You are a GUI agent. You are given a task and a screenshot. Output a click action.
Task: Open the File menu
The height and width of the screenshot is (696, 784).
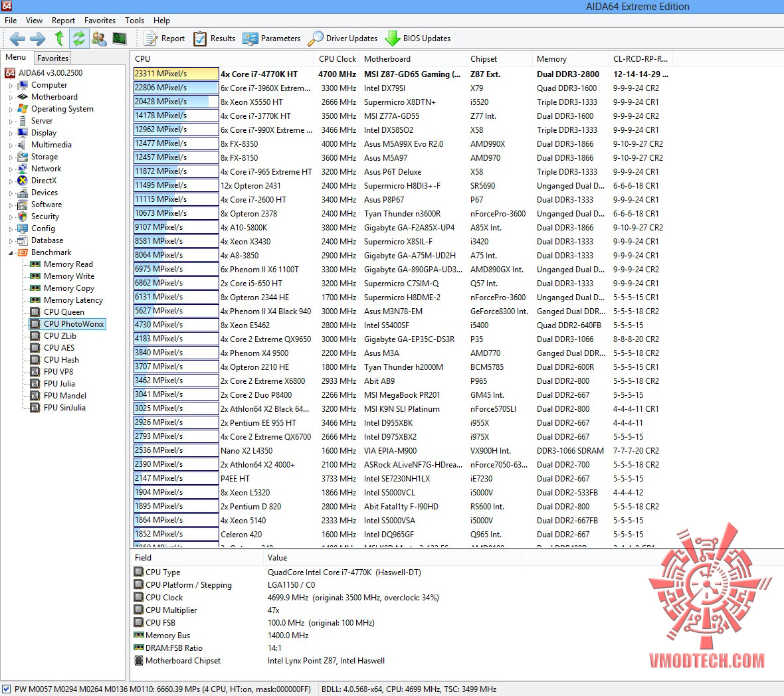click(11, 21)
